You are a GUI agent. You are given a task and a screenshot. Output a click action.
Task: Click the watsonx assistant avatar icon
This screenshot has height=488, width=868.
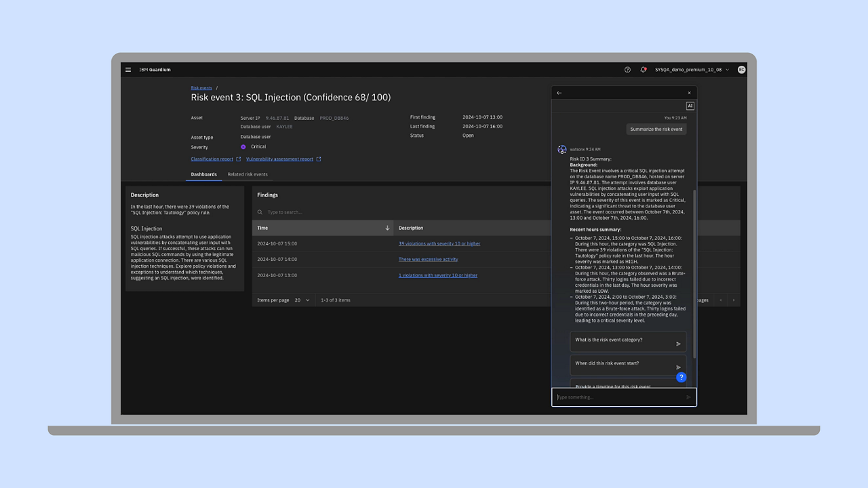tap(562, 149)
